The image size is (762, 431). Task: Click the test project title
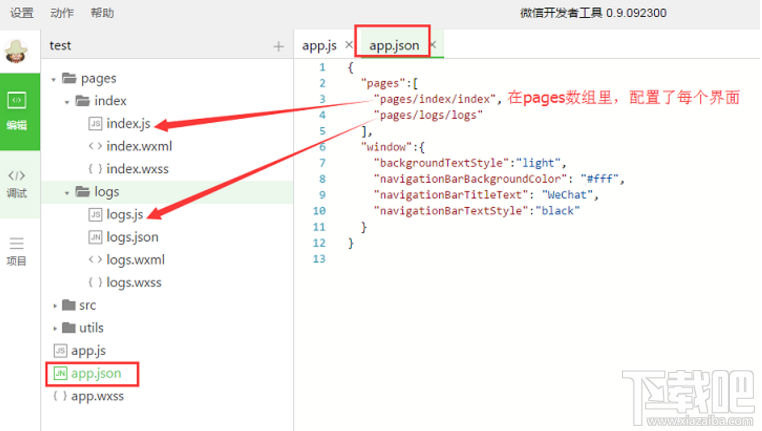tap(60, 46)
